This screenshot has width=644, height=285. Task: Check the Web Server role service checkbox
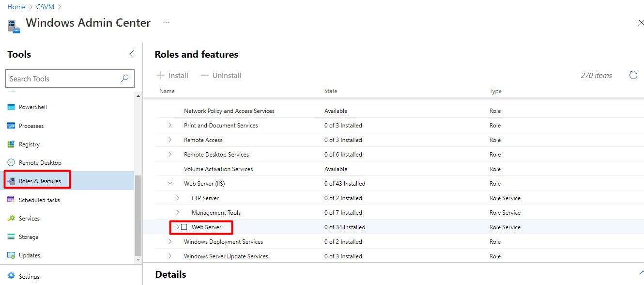click(184, 227)
